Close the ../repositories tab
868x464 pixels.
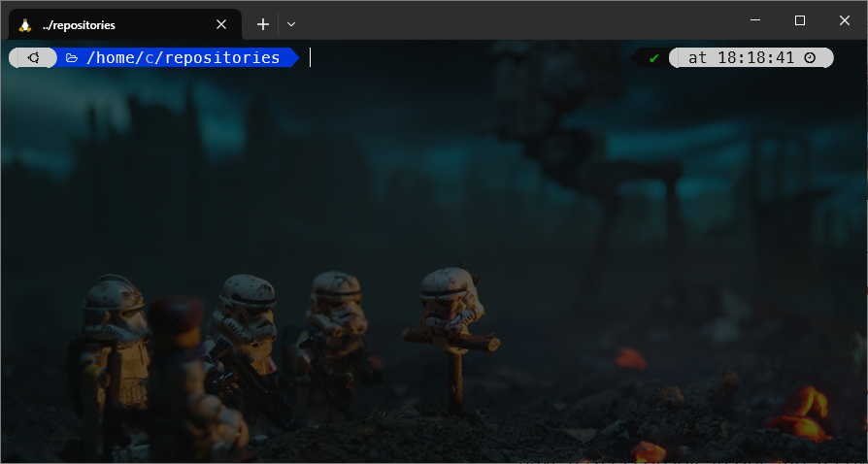coord(220,24)
